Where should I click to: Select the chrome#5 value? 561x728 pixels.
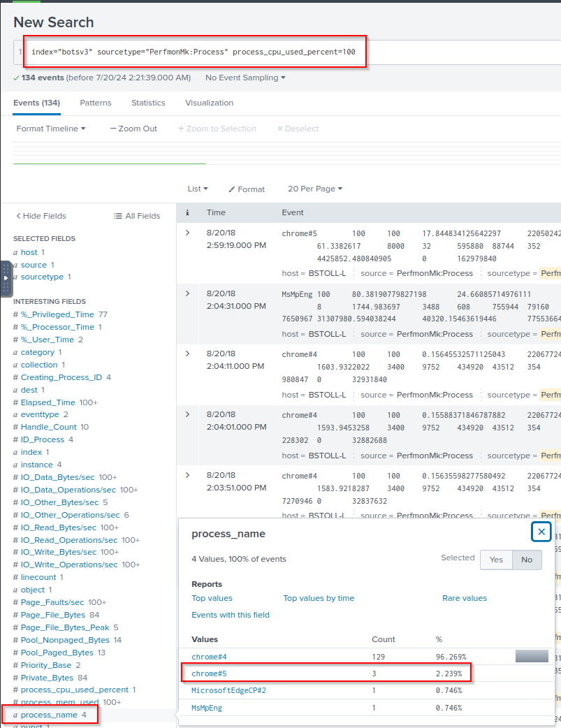coord(209,674)
